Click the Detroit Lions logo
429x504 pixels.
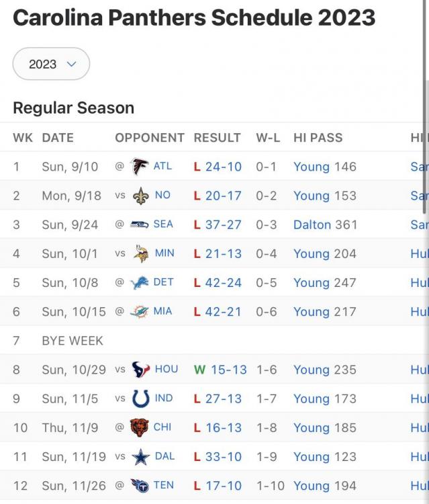click(x=140, y=282)
